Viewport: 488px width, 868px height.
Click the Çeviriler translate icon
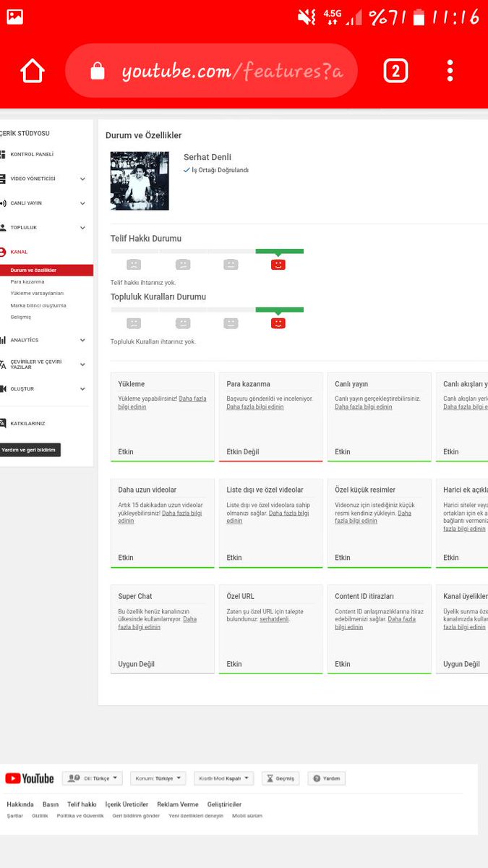[x=3, y=365]
